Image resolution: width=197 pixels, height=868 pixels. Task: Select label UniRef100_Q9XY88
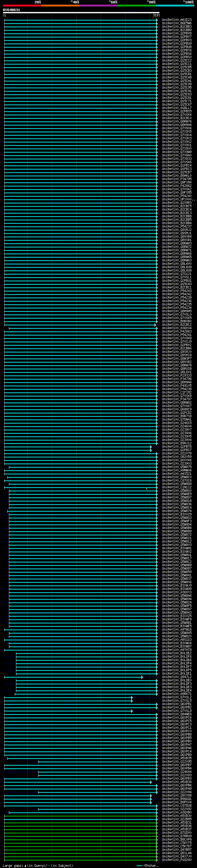(x=176, y=796)
